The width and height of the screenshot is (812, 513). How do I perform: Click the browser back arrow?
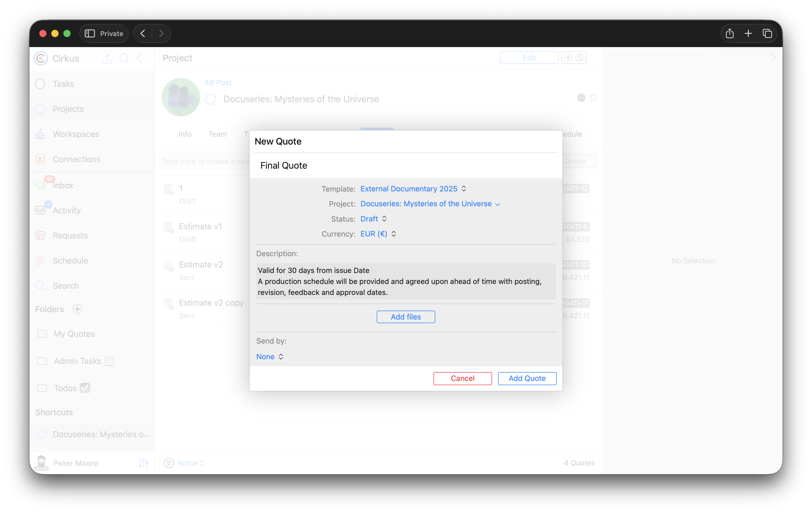click(143, 33)
